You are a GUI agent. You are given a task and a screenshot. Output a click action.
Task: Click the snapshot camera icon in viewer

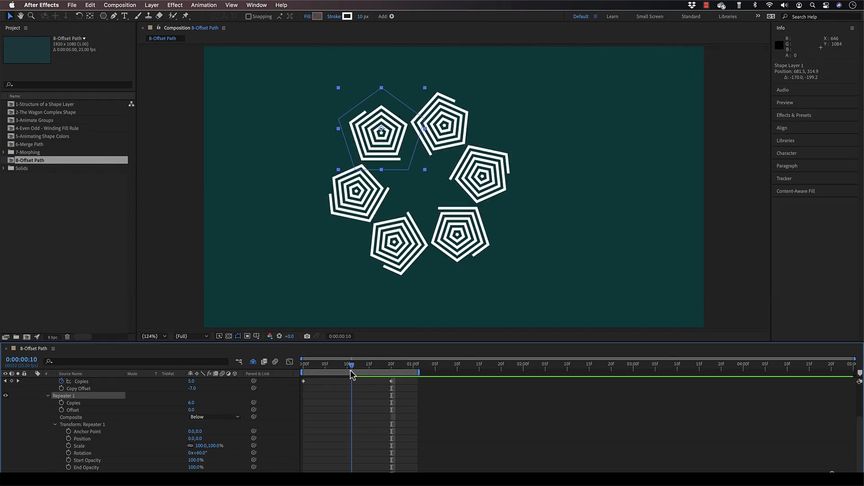[307, 336]
